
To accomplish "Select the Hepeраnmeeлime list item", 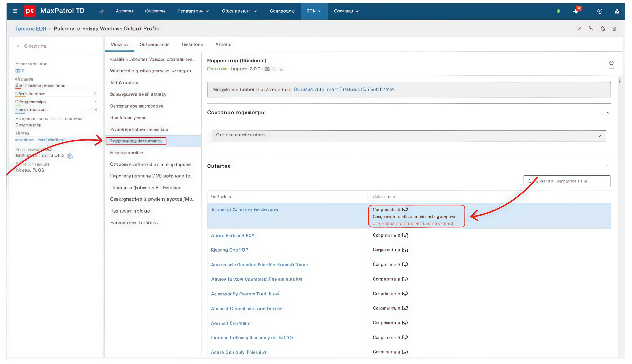I will [x=126, y=153].
